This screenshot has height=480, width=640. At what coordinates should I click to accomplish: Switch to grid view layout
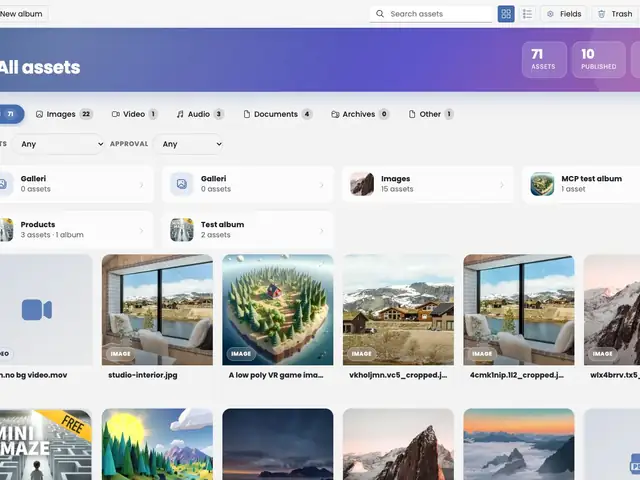point(506,14)
